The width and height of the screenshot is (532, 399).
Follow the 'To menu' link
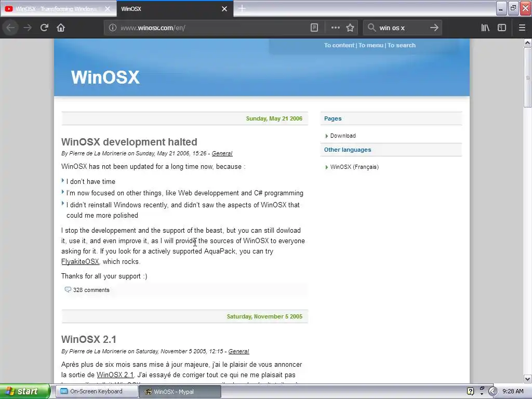pyautogui.click(x=371, y=45)
